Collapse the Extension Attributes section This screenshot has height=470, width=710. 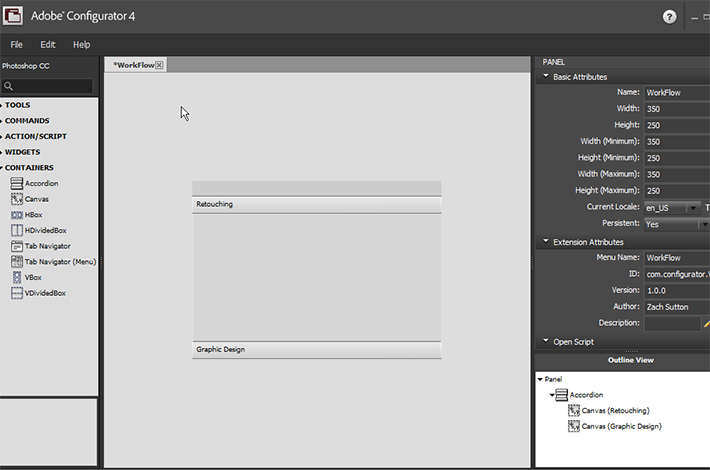tap(546, 241)
